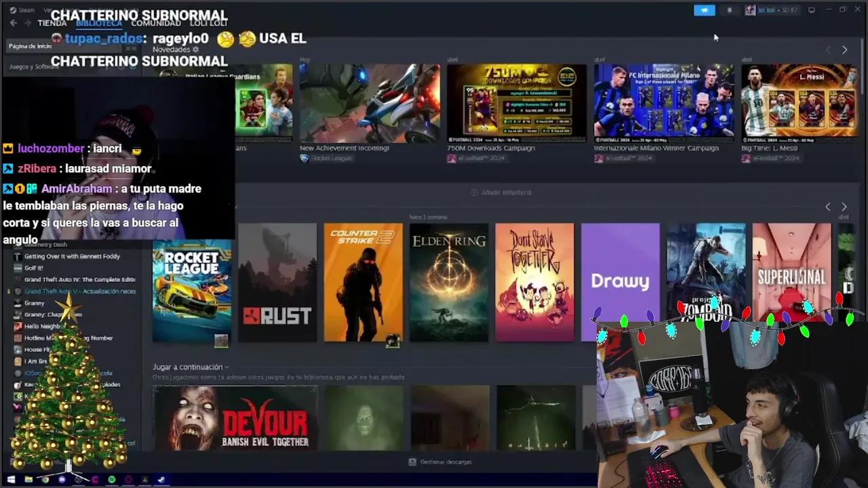Screen dimensions: 868x488
Task: Open the Don't Starve Together cover
Action: [534, 283]
